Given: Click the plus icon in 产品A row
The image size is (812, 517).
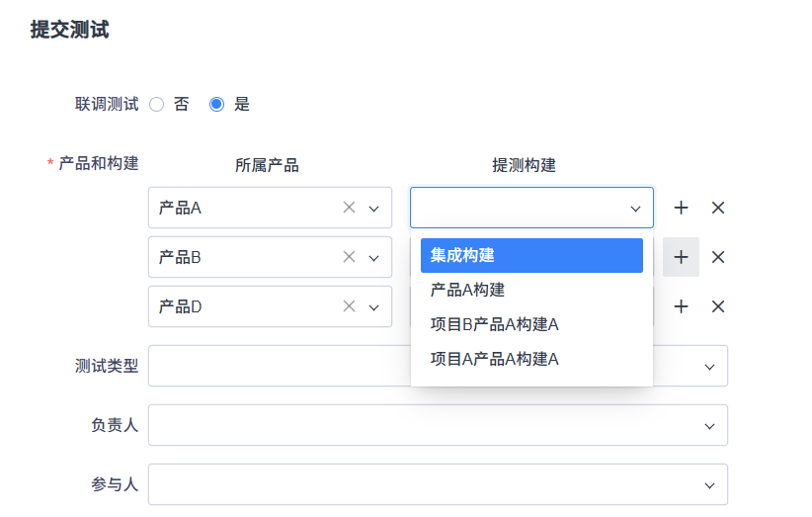Looking at the screenshot, I should coord(681,208).
